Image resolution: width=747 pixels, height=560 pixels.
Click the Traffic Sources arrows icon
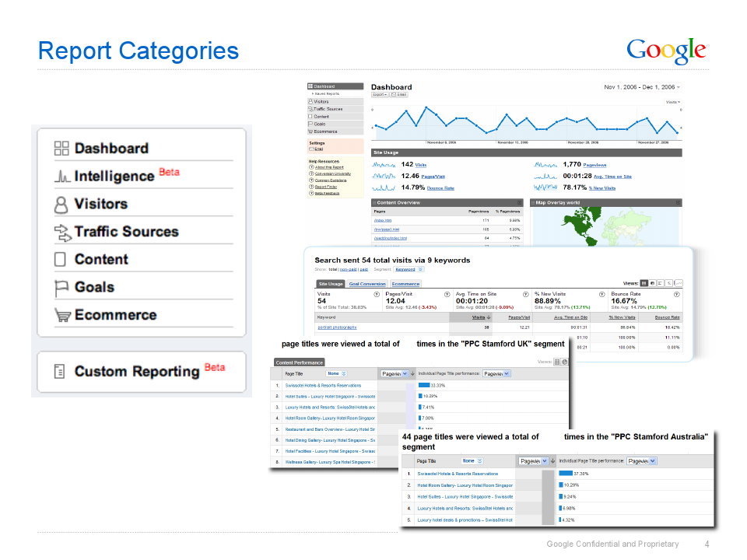[62, 233]
